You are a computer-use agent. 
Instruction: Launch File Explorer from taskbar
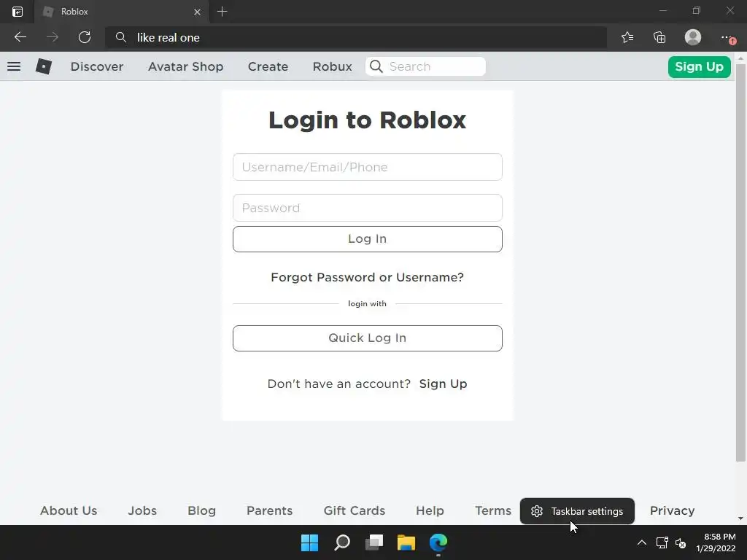tap(406, 542)
